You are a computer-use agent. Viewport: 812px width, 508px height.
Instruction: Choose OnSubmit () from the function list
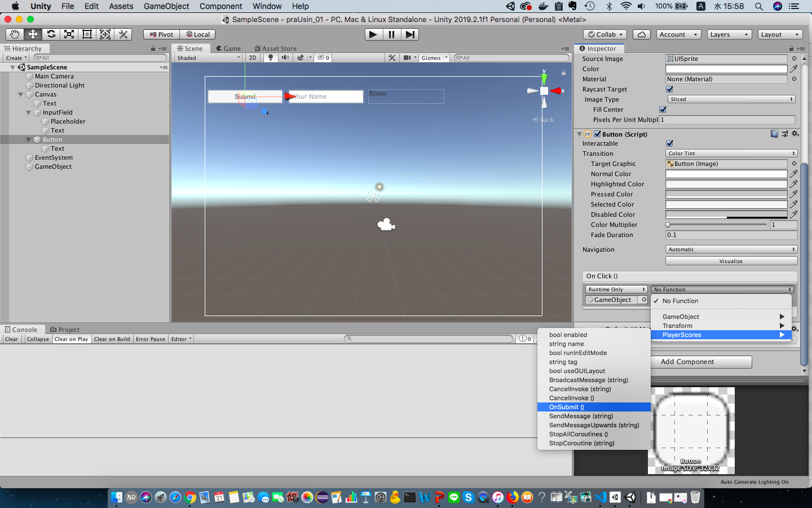pos(567,407)
